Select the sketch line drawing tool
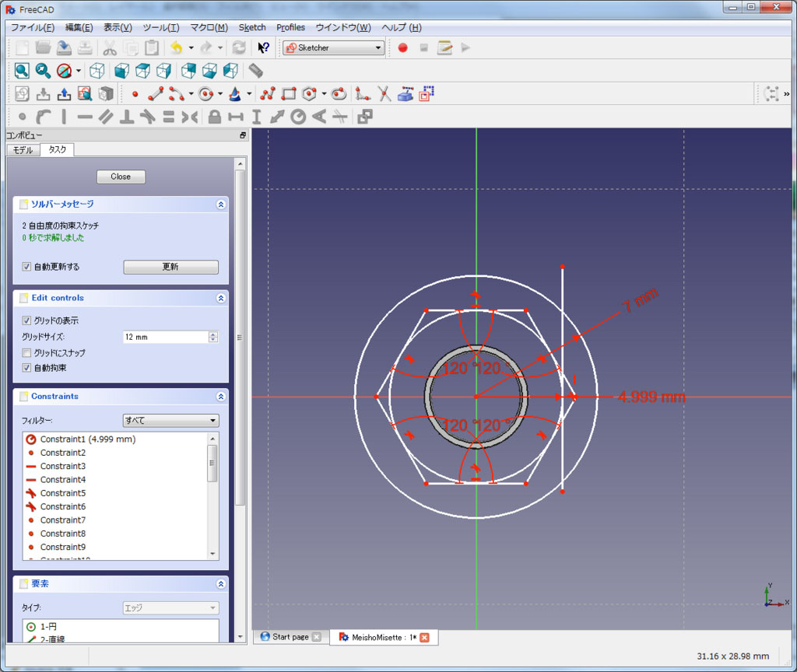 156,94
